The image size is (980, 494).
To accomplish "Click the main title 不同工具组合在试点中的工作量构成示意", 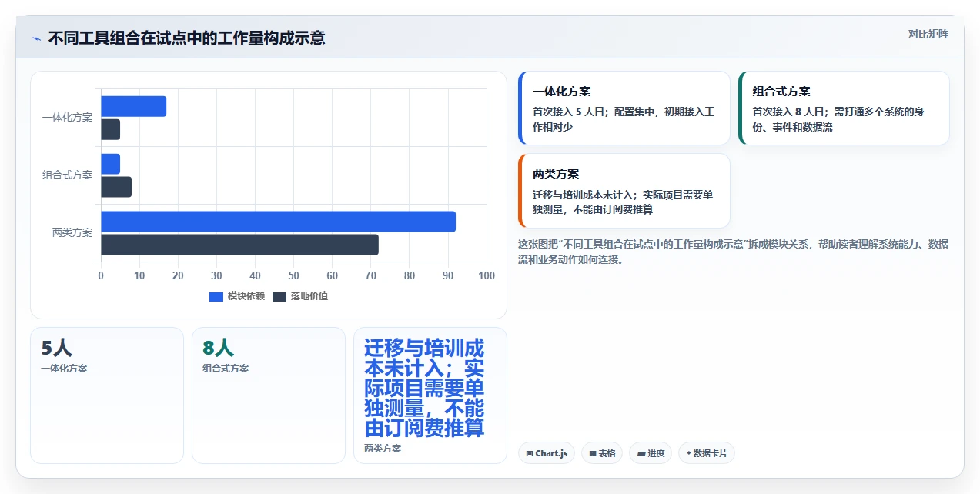I will pyautogui.click(x=186, y=38).
